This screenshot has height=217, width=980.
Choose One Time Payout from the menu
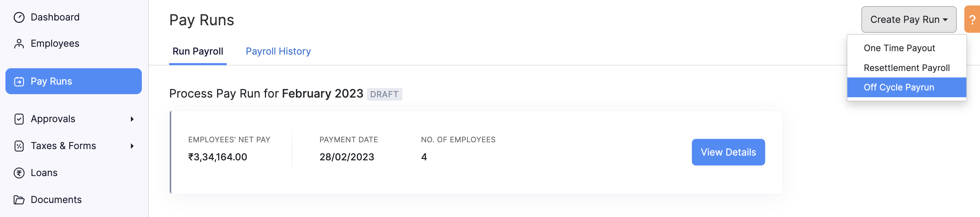tap(899, 48)
